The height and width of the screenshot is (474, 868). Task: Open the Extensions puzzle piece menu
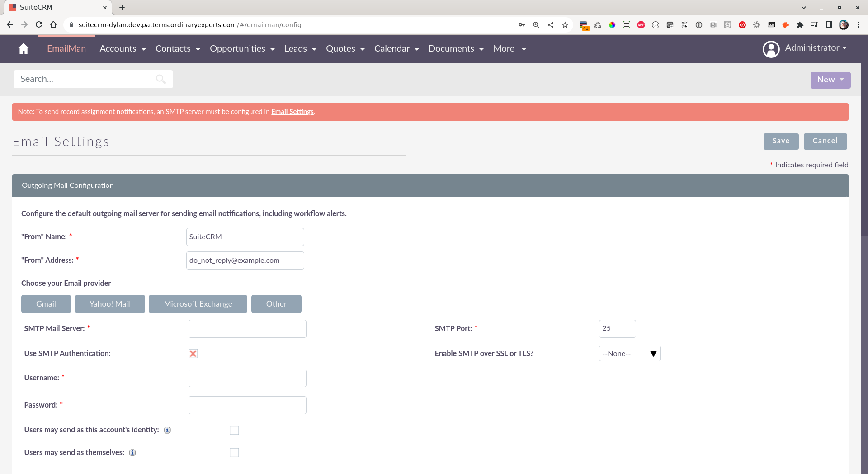tap(800, 25)
